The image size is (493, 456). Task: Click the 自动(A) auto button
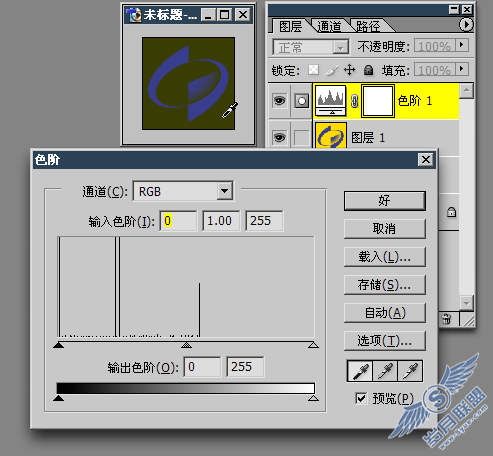point(385,313)
